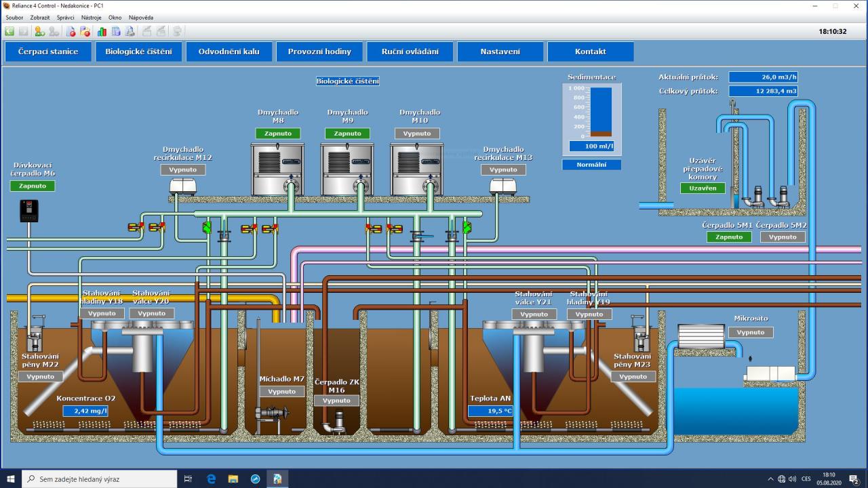868x488 pixels.
Task: Open the trends bar chart toolbar icon
Action: tap(102, 31)
